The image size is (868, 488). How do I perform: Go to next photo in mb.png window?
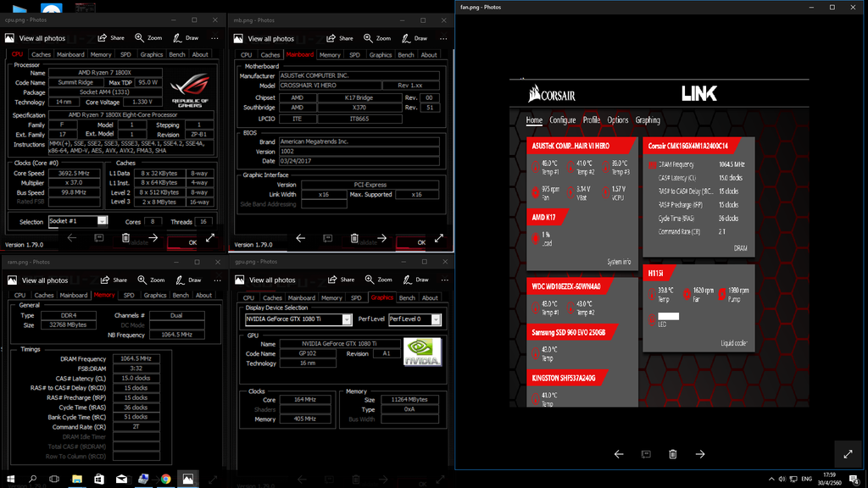382,238
